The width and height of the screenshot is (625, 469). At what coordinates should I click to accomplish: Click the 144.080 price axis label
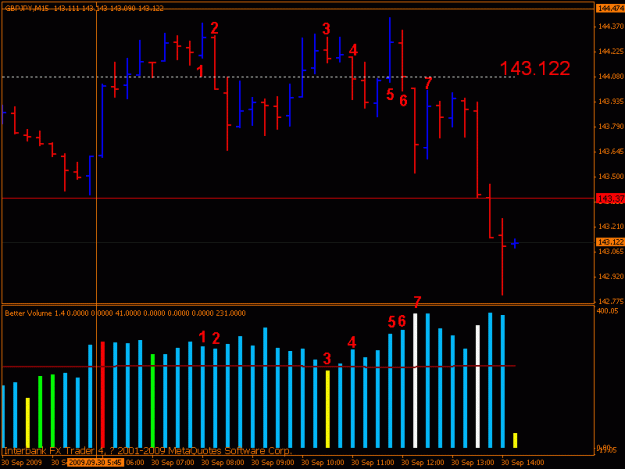tap(611, 77)
